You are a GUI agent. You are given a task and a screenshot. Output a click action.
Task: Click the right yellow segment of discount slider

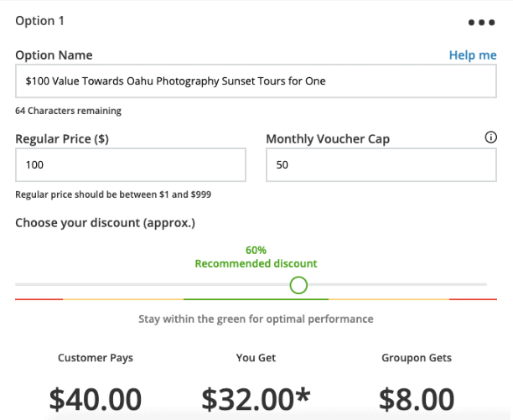click(x=388, y=298)
